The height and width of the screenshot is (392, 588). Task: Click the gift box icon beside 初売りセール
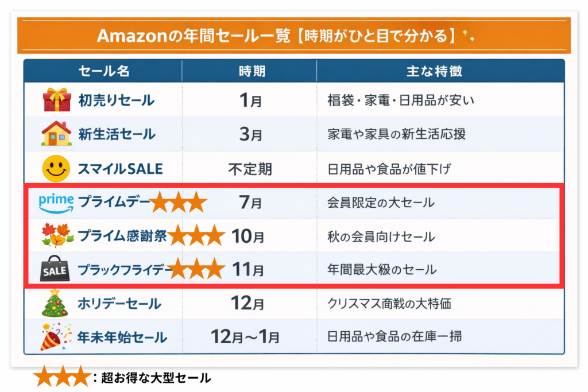56,100
